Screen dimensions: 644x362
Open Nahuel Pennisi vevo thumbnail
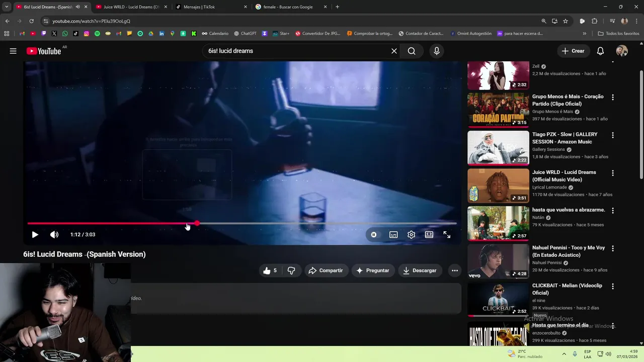click(498, 261)
